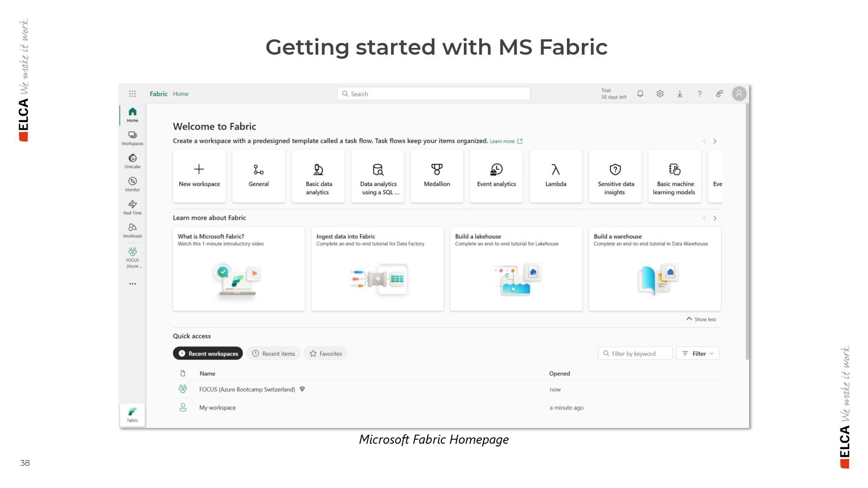868x488 pixels.
Task: Open OneLake from the left sidebar
Action: click(132, 160)
